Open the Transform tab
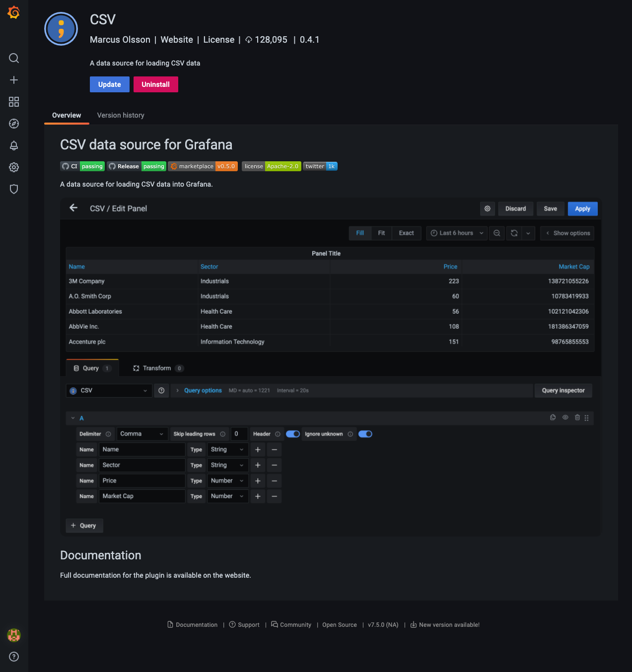The width and height of the screenshot is (632, 672). [x=157, y=368]
